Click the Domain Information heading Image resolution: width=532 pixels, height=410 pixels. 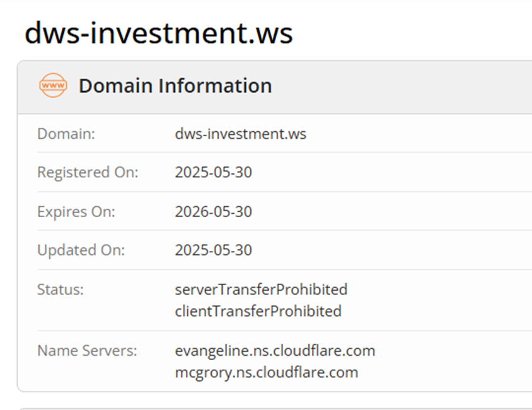coord(175,85)
